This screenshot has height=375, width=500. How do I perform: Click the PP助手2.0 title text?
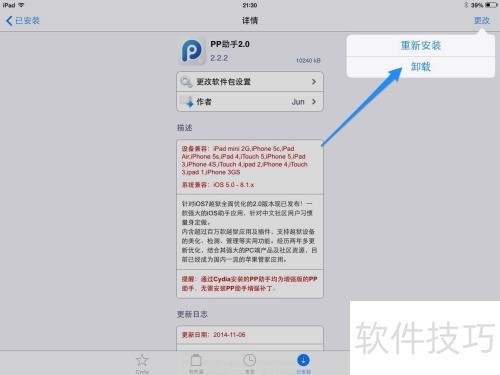click(230, 44)
